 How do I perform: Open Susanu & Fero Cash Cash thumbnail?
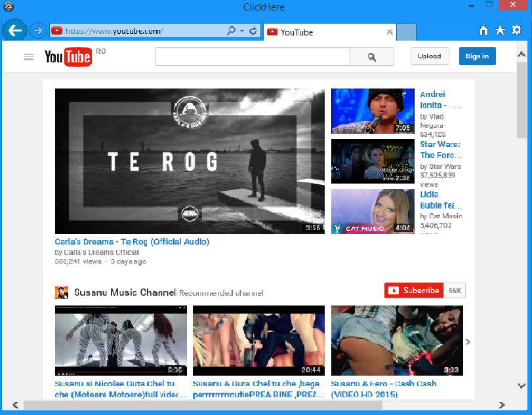point(397,340)
